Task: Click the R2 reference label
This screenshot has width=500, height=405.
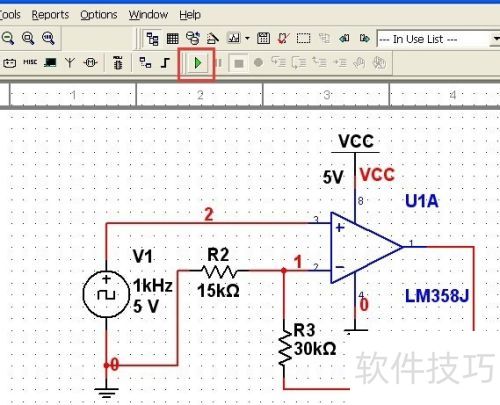Action: (x=218, y=255)
